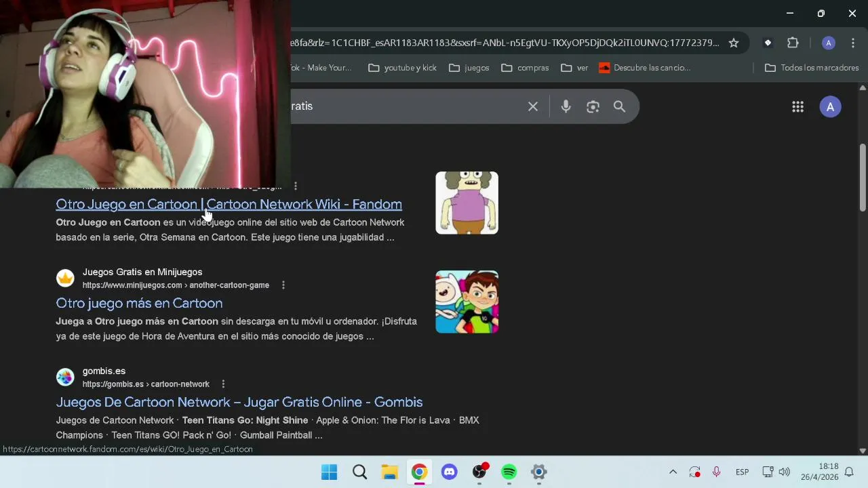Switch to Chrome on the taskbar

tap(419, 472)
